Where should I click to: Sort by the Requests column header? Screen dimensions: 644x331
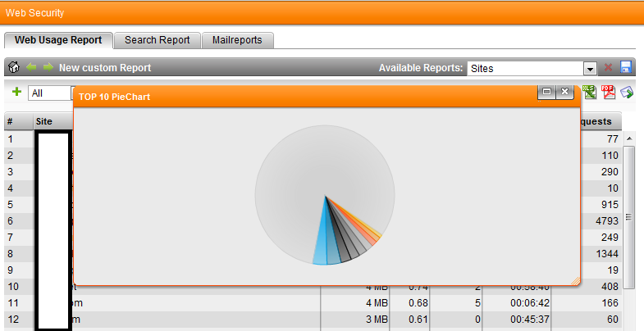click(x=600, y=121)
